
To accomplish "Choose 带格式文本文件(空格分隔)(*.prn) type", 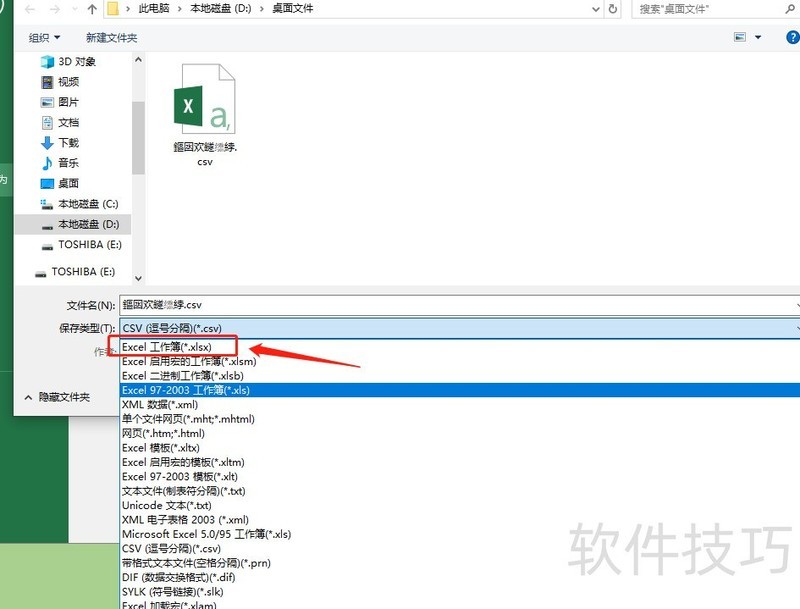I will [x=460, y=563].
